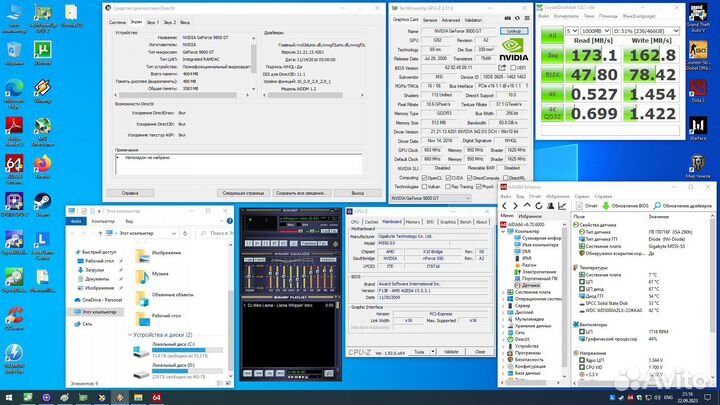Switch to the Sensors tab in GPU-Z
The height and width of the screenshot is (405, 720).
[430, 20]
